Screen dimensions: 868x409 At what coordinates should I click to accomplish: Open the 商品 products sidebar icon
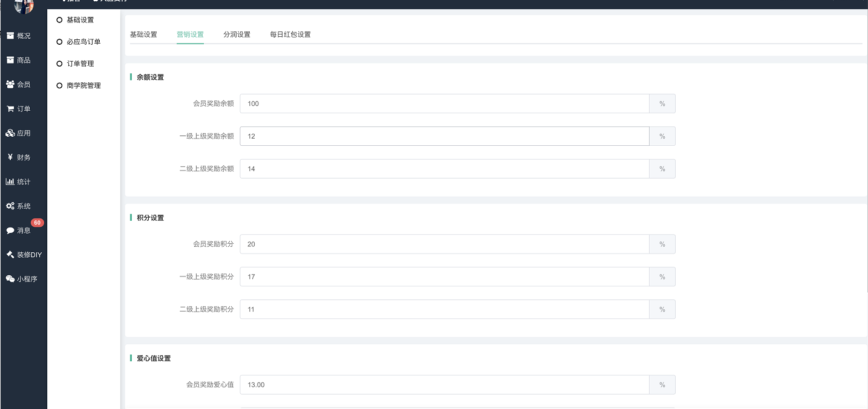pos(10,60)
